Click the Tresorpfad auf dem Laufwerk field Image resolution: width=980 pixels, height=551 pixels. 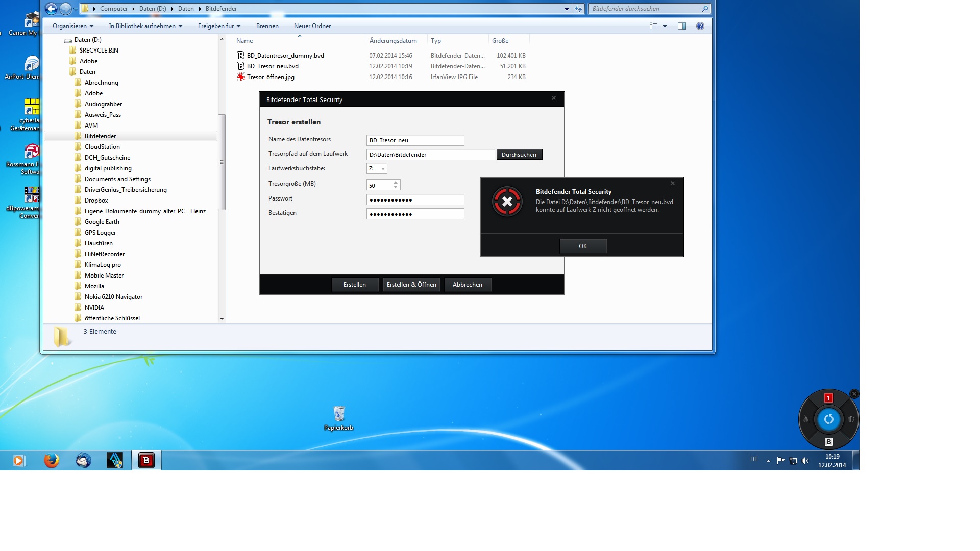pyautogui.click(x=430, y=155)
